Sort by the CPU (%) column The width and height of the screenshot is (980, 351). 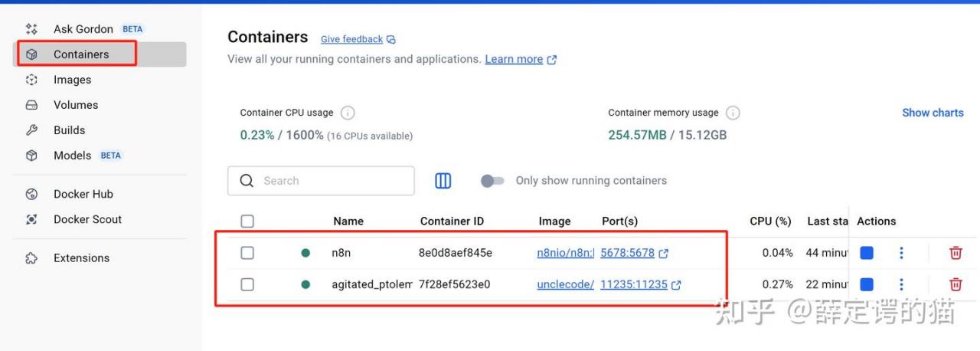[x=770, y=221]
